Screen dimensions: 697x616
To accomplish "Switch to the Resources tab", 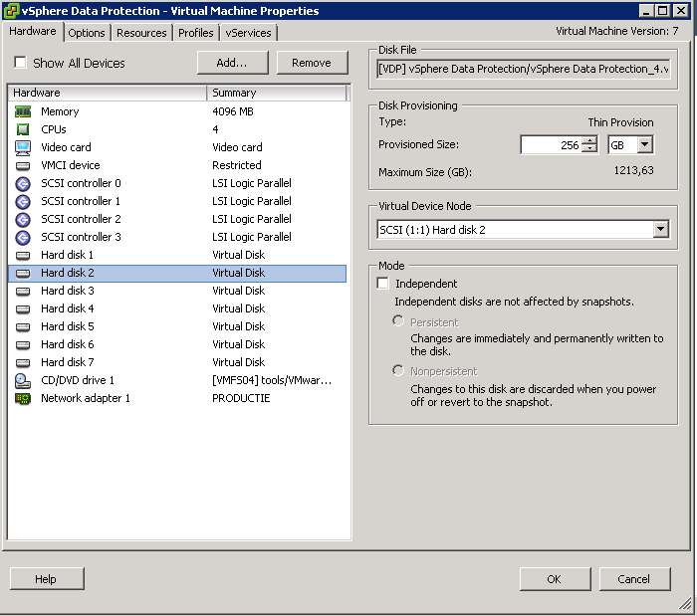I will point(141,33).
